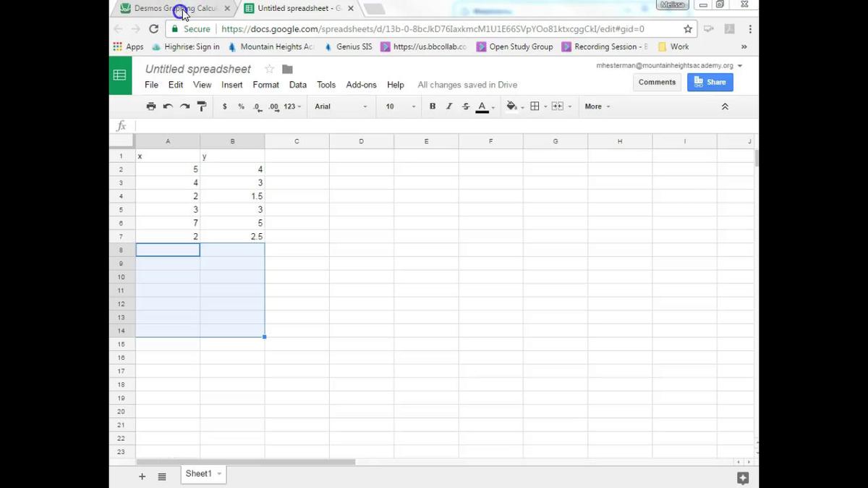868x488 pixels.
Task: Click the Explore icon bottom right
Action: (x=743, y=478)
